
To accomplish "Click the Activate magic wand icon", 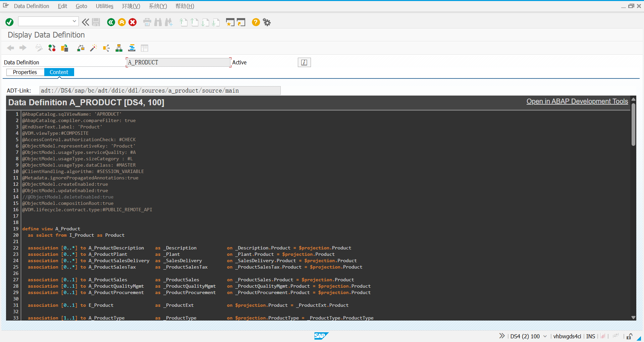I will [x=94, y=48].
